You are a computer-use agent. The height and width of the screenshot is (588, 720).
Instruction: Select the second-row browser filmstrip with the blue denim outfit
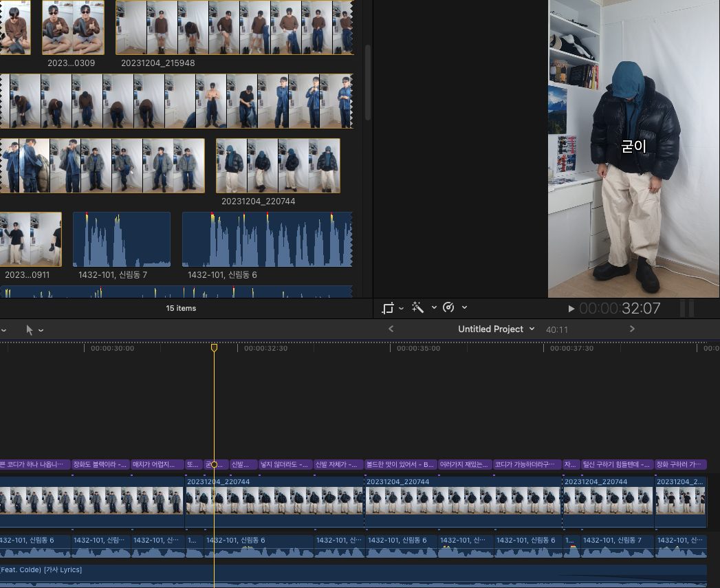coord(176,101)
